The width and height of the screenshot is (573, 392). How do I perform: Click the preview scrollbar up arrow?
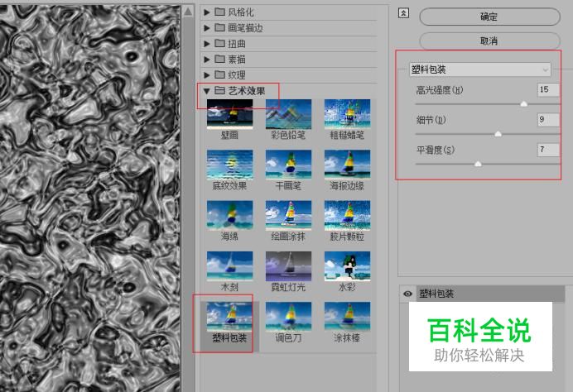click(188, 12)
